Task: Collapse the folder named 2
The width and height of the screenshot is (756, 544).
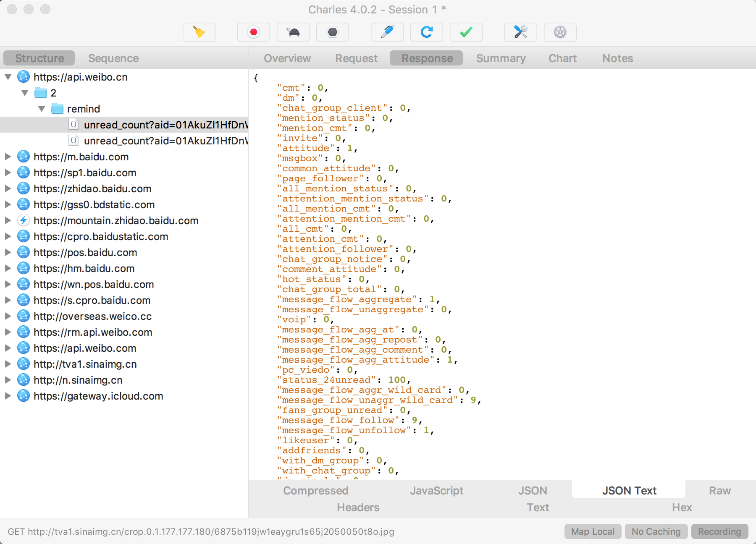Action: pyautogui.click(x=25, y=93)
